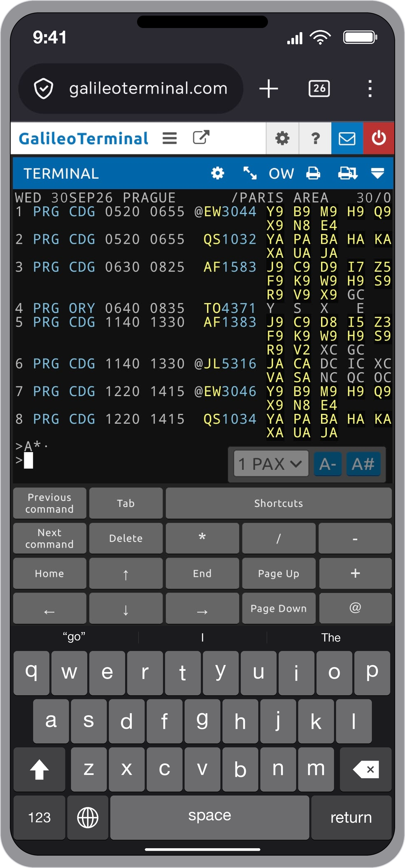Click the left arrow key
This screenshot has width=405, height=868.
pyautogui.click(x=49, y=609)
